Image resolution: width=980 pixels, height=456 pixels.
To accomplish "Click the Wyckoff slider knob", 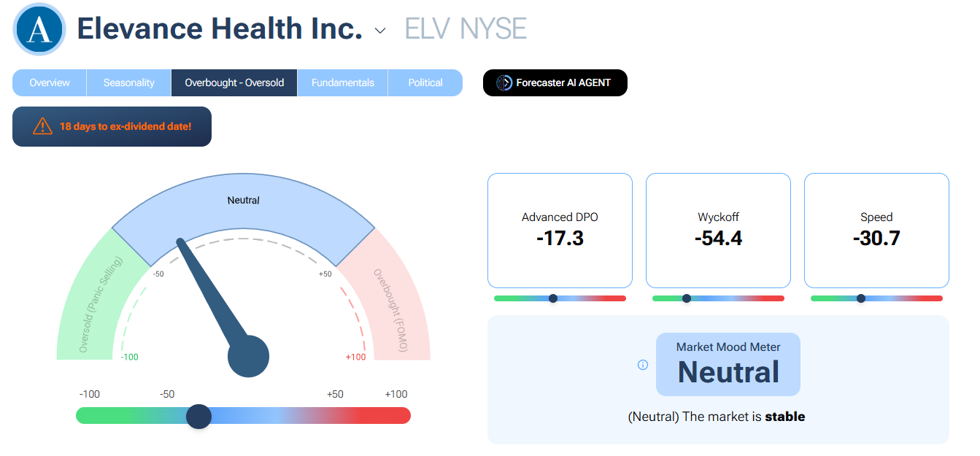I will pyautogui.click(x=687, y=298).
